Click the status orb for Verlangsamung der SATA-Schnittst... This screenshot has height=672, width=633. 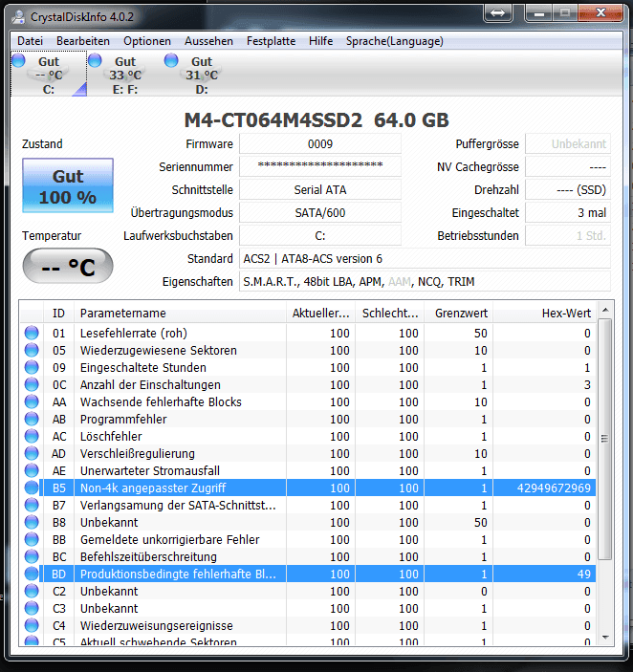[x=32, y=505]
